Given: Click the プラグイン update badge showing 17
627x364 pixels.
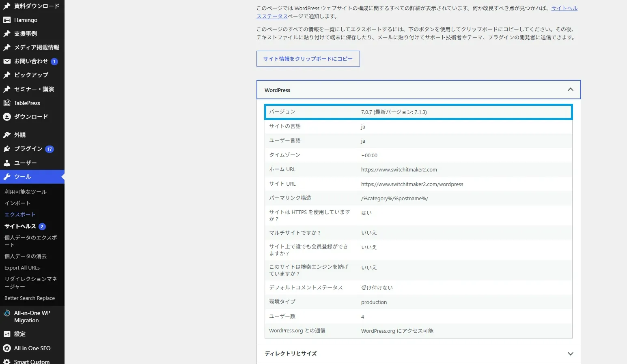Looking at the screenshot, I should 50,149.
